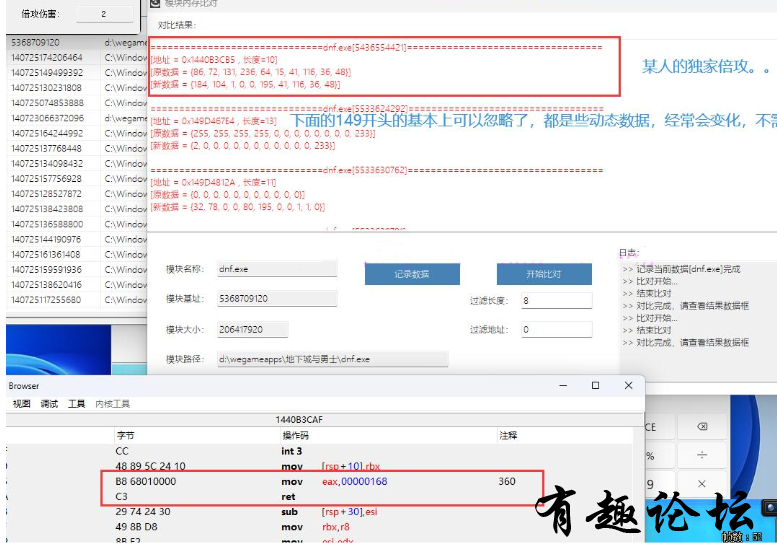This screenshot has height=545, width=777.
Task: Select module row 140725074853888
Action: pyautogui.click(x=77, y=103)
